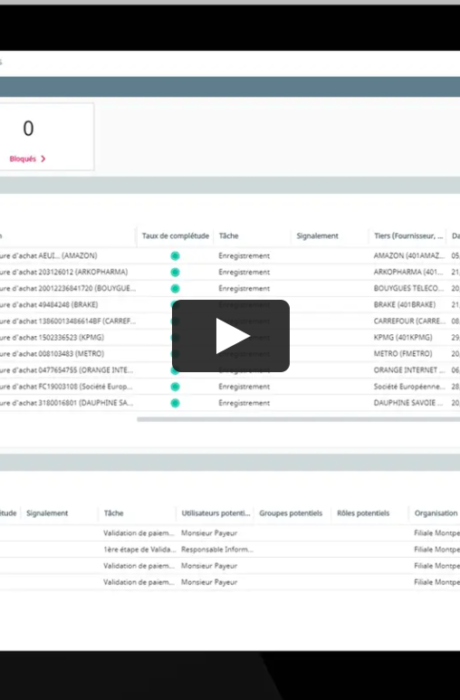Click the horizontal scrollbar under the invoices table
Viewport: 460px width, 700px height.
[x=298, y=419]
